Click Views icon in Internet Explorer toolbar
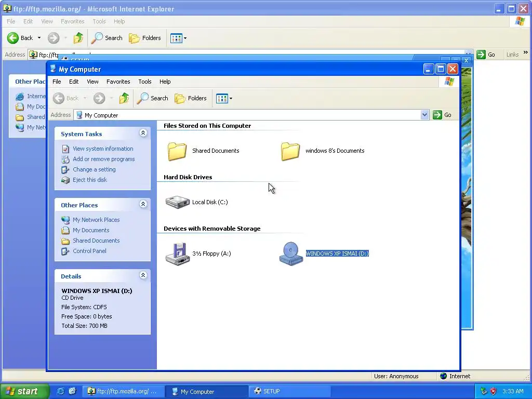This screenshot has width=532, height=399. 176,38
